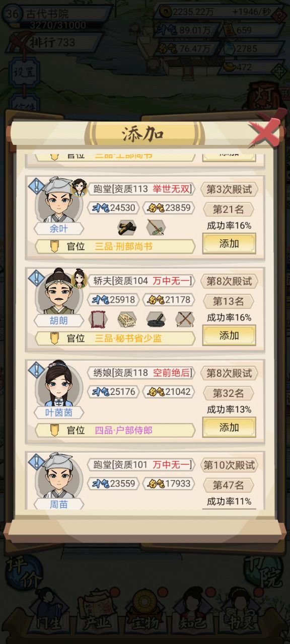Add 余叶 with the 添加 button

229,244
